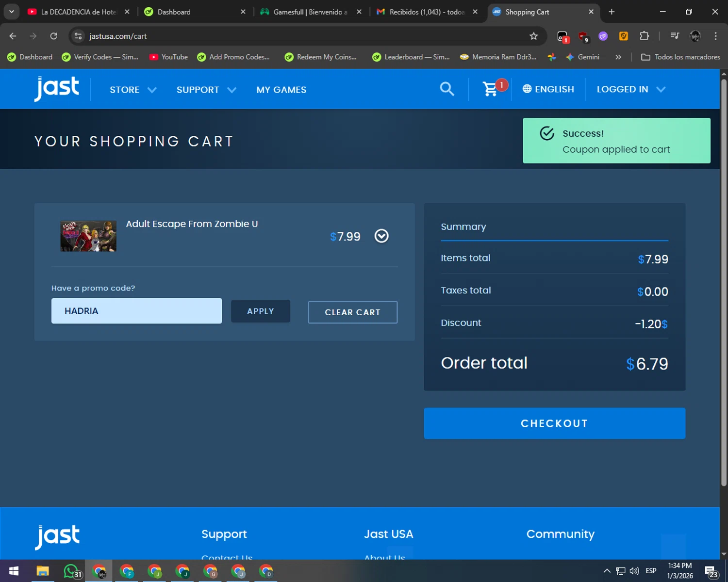This screenshot has height=582, width=728.
Task: Open File Explorer from the taskbar
Action: pos(43,571)
